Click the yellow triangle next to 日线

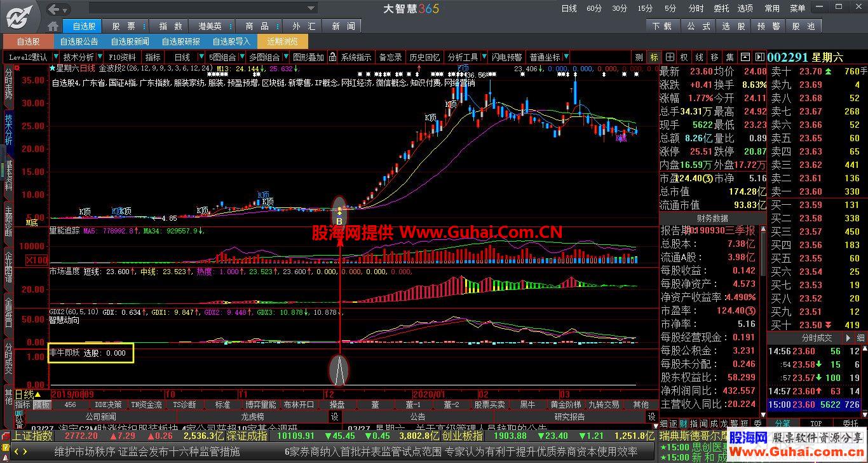37,394
